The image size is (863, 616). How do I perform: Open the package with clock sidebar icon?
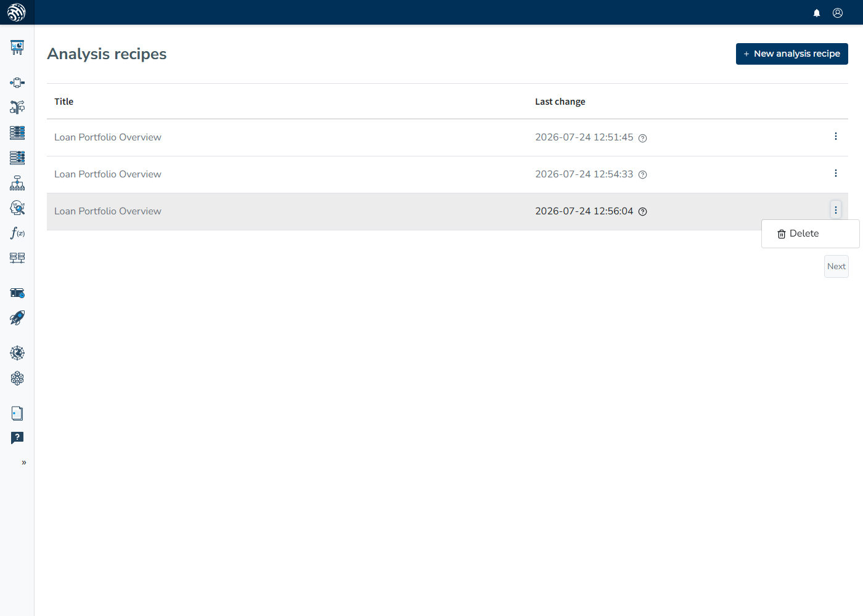[x=17, y=293]
